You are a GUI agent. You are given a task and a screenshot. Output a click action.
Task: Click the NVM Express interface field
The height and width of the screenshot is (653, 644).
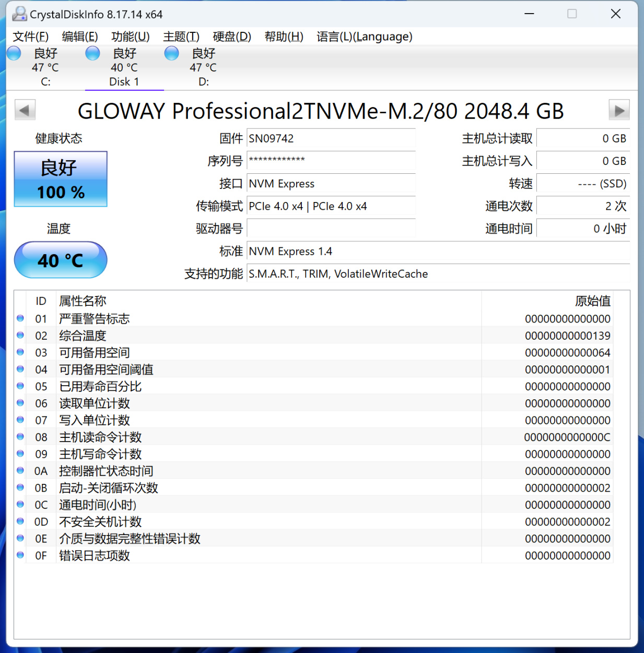click(x=331, y=184)
